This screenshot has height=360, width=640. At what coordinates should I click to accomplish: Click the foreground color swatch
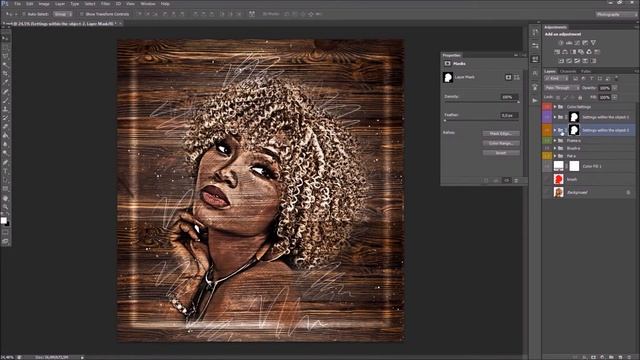point(4,221)
